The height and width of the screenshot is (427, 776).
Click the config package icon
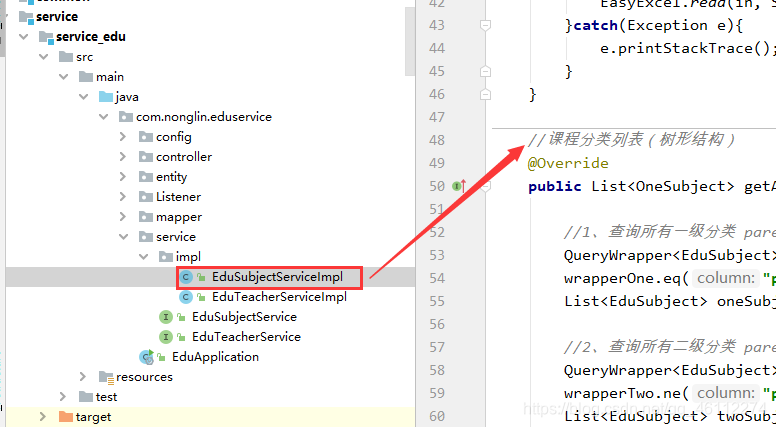click(x=146, y=137)
